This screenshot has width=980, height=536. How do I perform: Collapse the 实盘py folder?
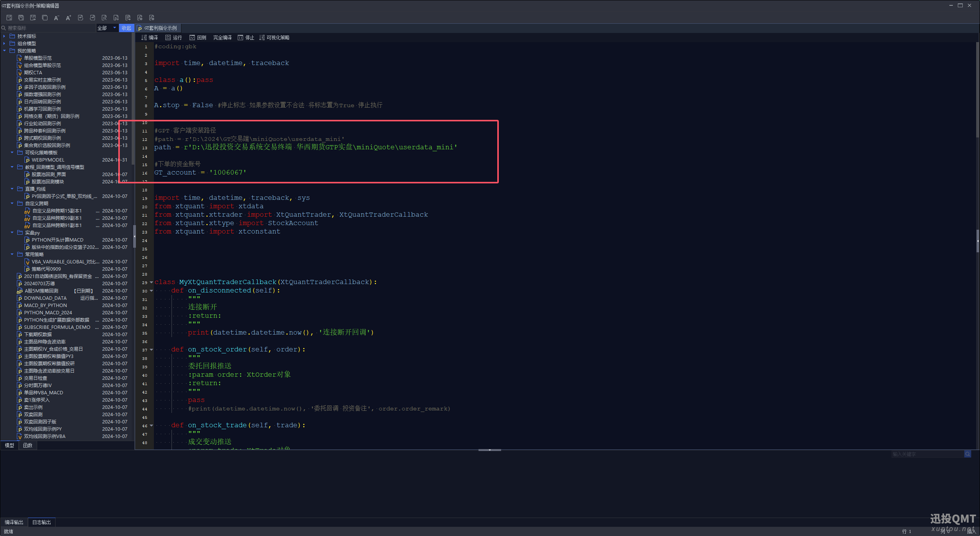coord(12,232)
